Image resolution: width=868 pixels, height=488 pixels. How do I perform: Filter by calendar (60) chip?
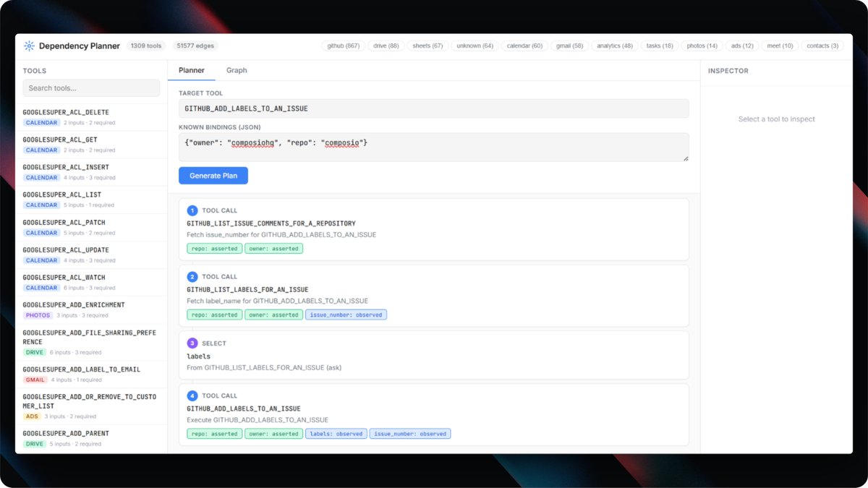[x=524, y=46]
